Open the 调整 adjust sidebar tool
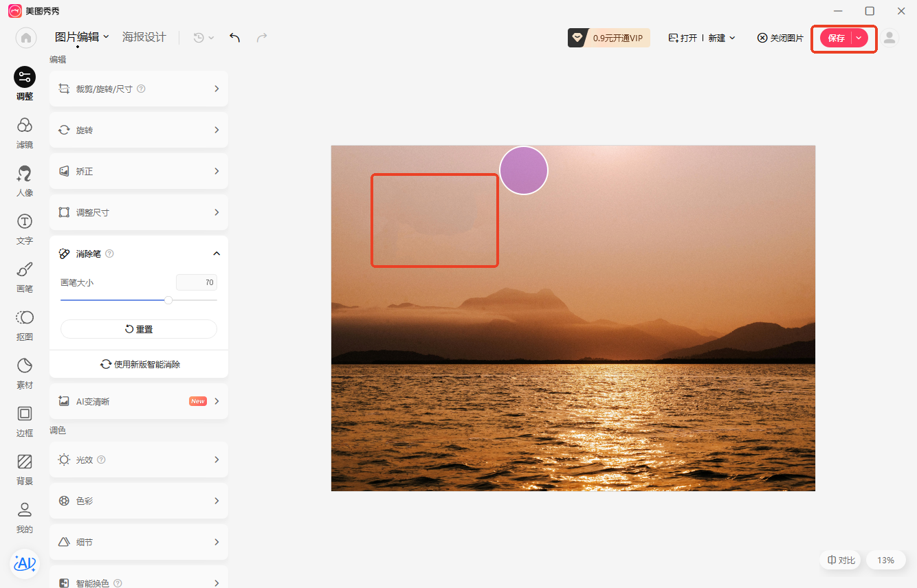 (x=25, y=84)
